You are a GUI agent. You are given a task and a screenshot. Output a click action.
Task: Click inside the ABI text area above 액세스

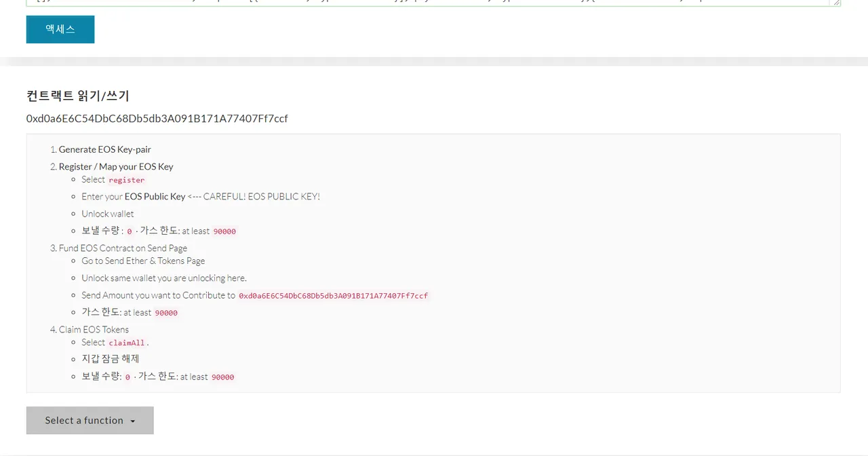tap(433, 3)
